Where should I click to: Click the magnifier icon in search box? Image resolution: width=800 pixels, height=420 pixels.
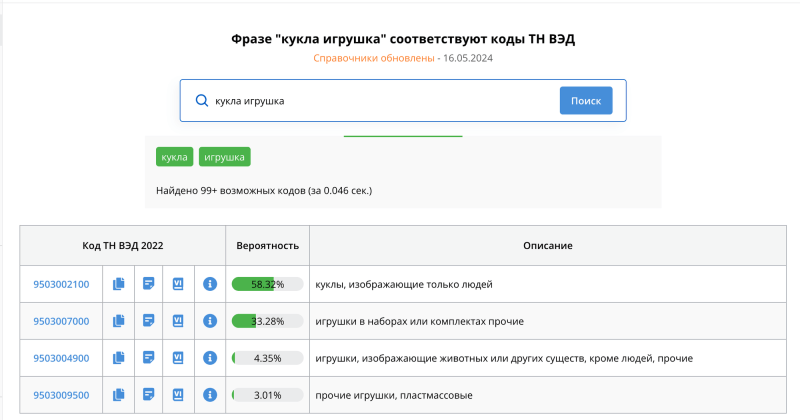[x=202, y=101]
